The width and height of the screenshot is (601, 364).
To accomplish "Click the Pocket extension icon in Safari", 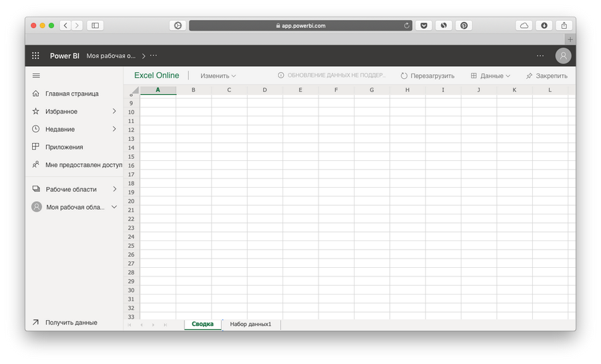I will click(x=423, y=25).
